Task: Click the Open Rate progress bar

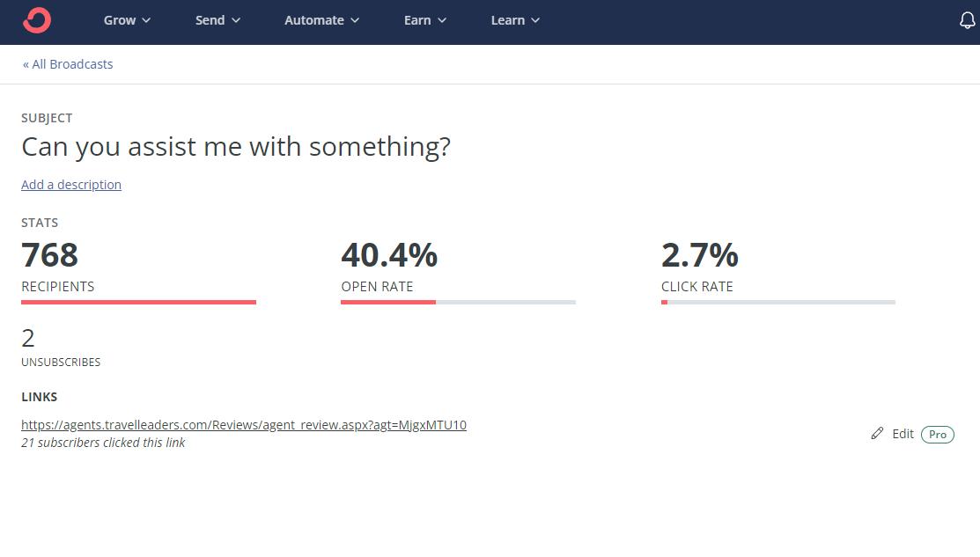Action: click(x=458, y=303)
